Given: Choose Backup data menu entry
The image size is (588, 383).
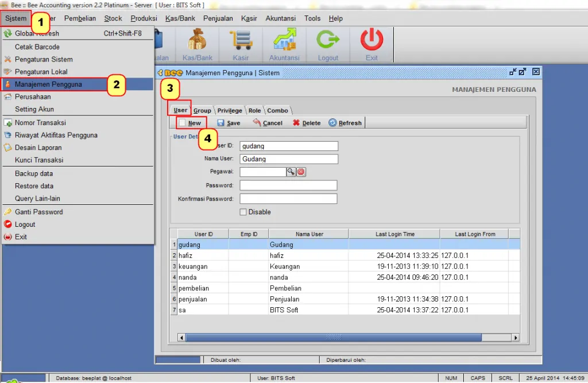Looking at the screenshot, I should (x=78, y=173).
